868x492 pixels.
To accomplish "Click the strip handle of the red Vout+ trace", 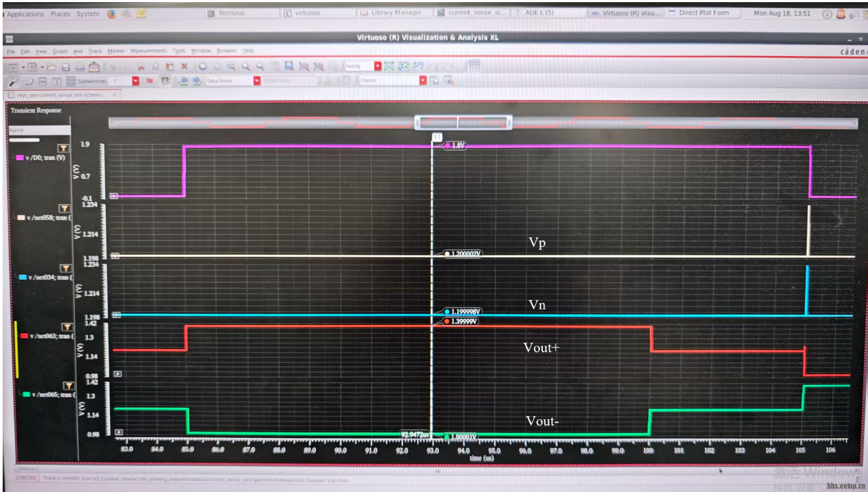I will coord(118,374).
